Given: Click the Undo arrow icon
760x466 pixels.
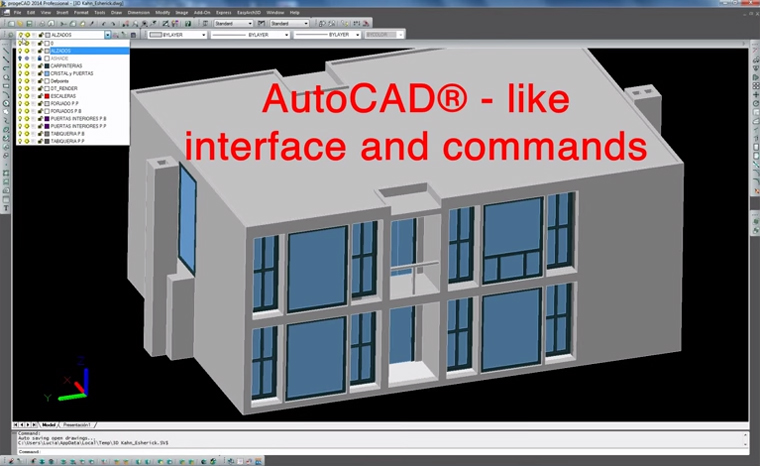Looking at the screenshot, I should [104, 23].
